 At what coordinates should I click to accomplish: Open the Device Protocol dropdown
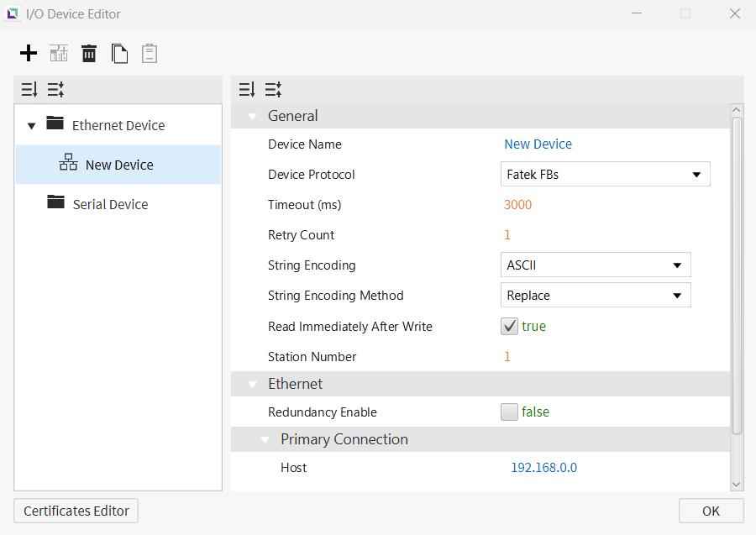point(605,174)
